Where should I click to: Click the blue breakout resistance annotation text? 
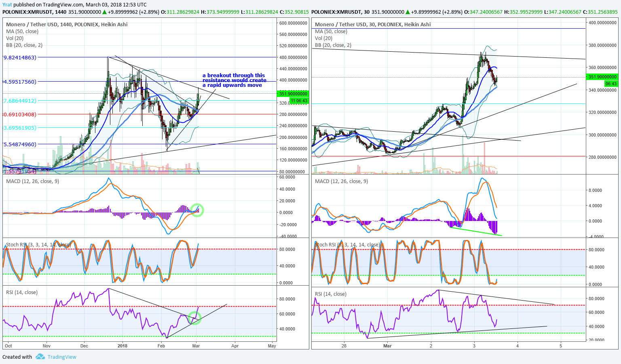234,80
